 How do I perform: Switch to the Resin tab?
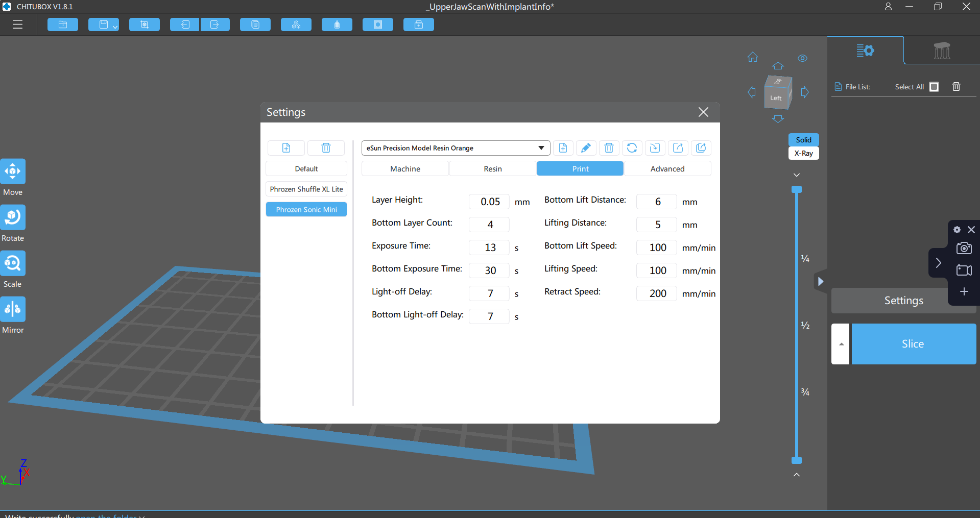click(x=493, y=169)
